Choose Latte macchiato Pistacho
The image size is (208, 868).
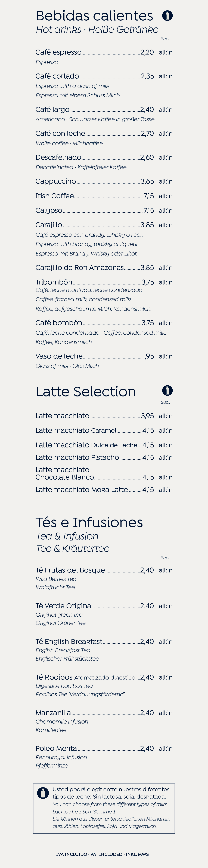point(77,458)
